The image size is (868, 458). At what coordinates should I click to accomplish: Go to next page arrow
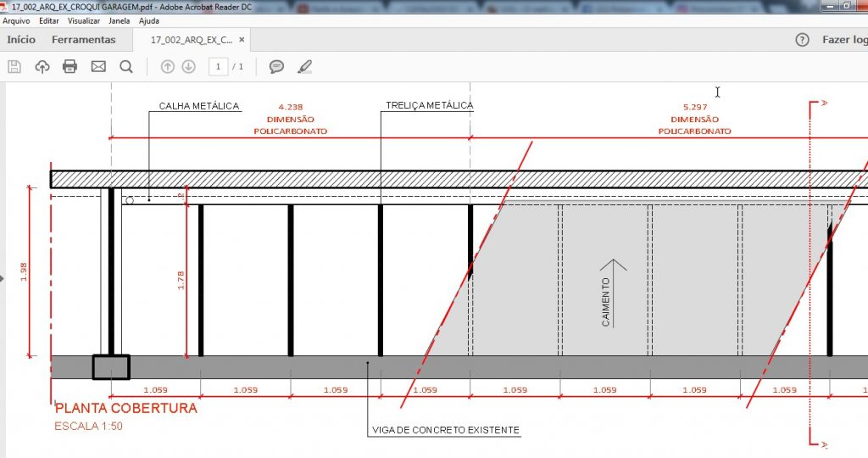coord(189,67)
